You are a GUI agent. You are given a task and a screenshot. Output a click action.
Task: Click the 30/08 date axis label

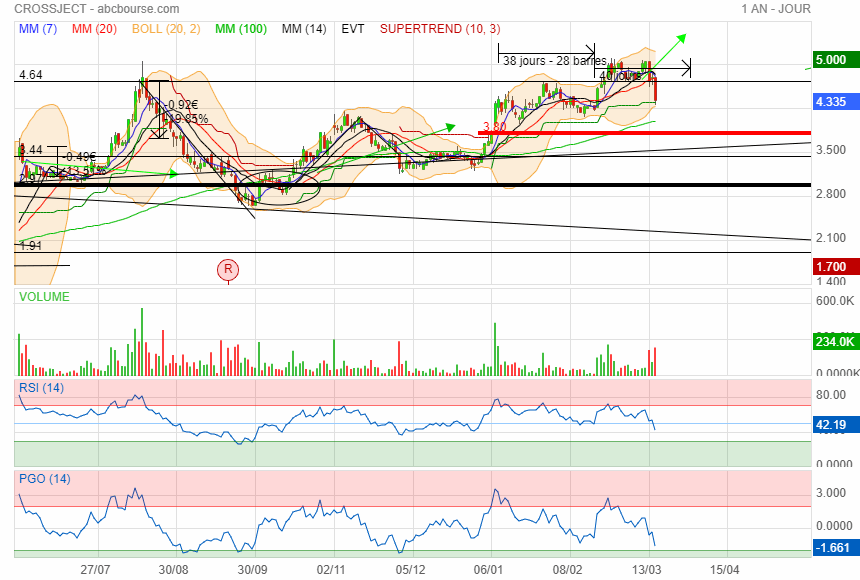coord(173,570)
